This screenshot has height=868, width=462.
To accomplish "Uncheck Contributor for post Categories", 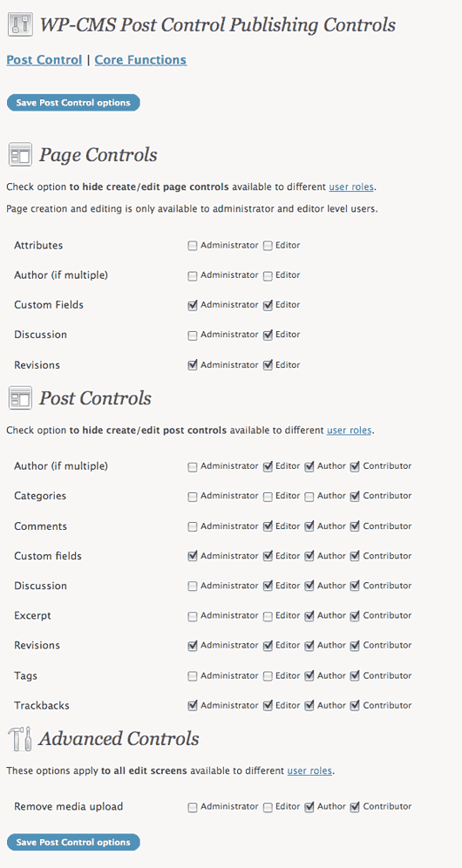I will tap(355, 497).
